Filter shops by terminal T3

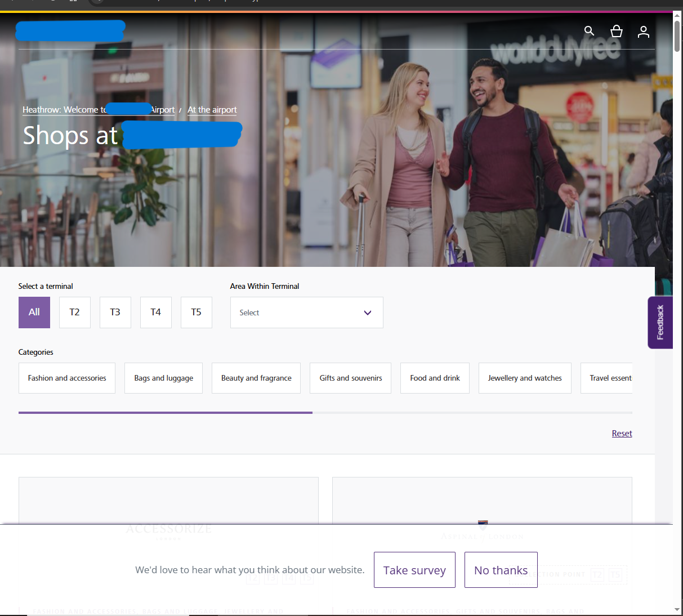(115, 313)
